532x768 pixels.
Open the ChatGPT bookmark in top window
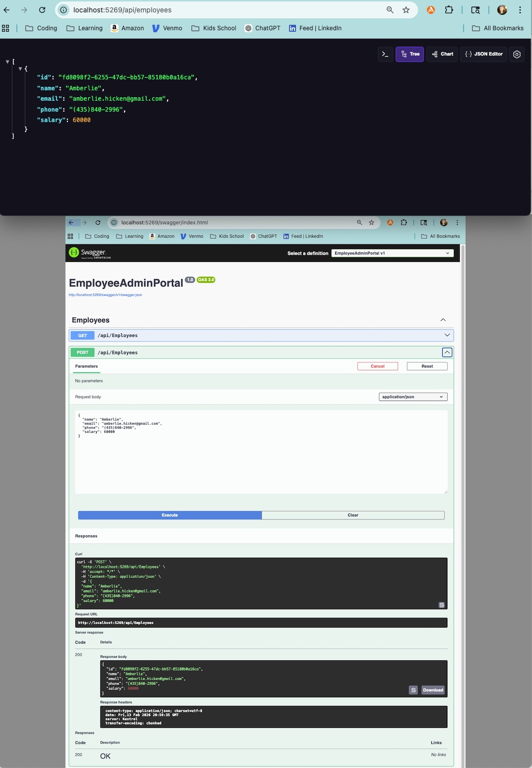263,28
